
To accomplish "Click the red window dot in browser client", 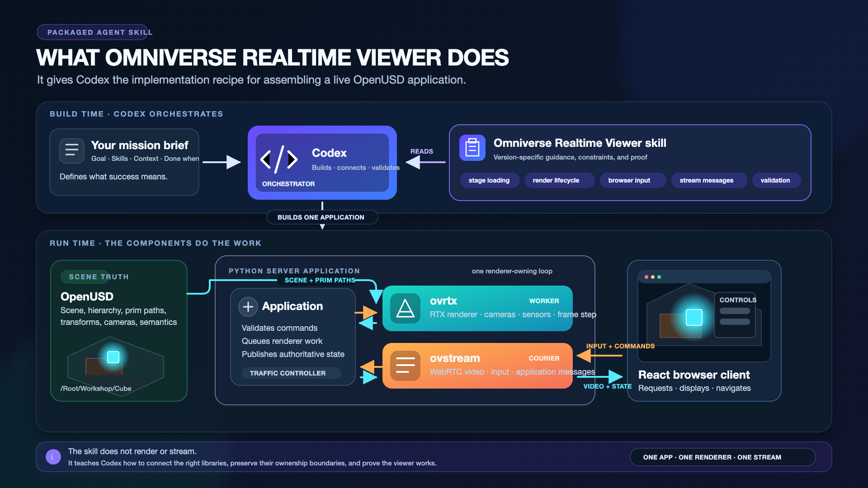I will click(x=646, y=277).
